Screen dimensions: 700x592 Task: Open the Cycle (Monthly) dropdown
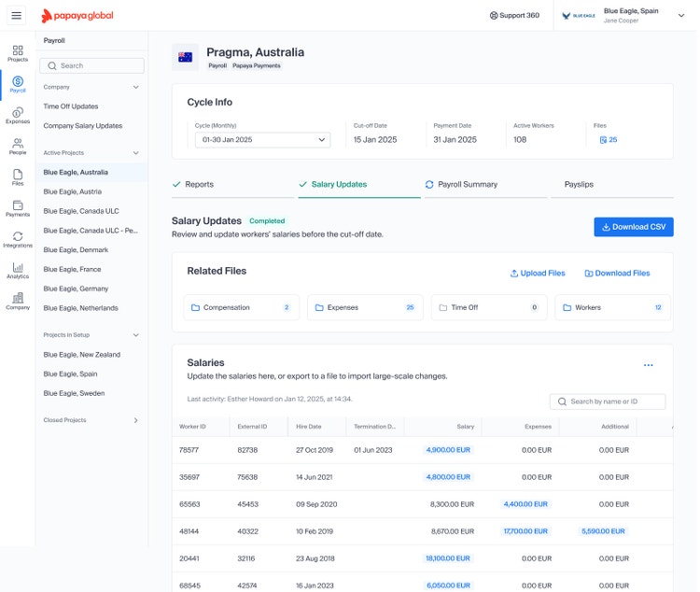point(262,140)
